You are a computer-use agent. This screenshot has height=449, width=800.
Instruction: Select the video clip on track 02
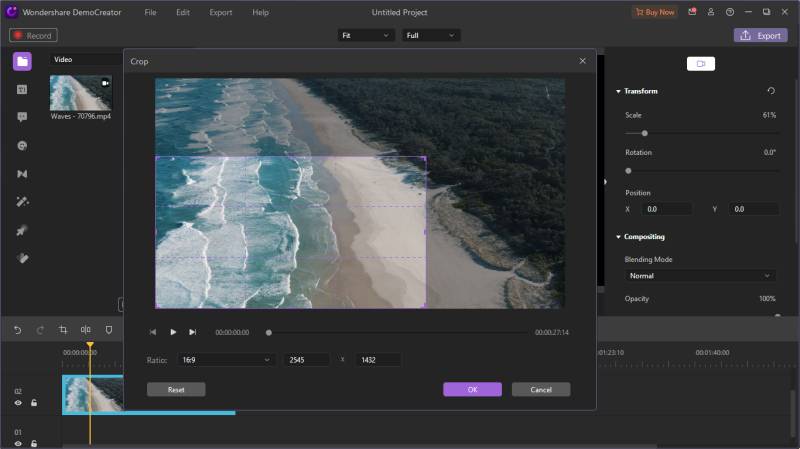point(92,393)
